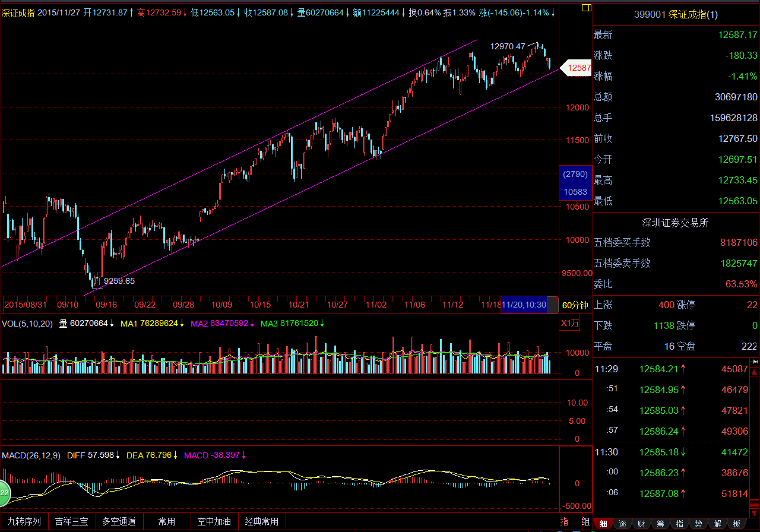760x532 pixels.
Task: Toggle the 组 group button
Action: (x=585, y=521)
